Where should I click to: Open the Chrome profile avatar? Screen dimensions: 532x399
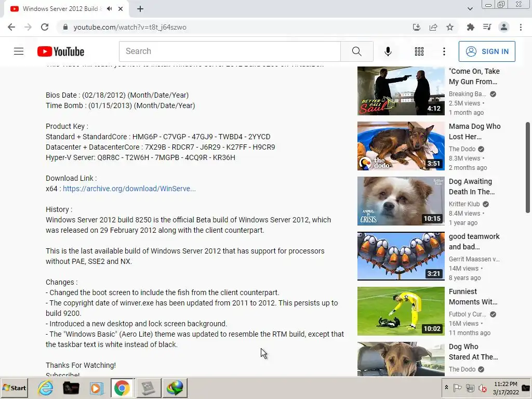(504, 27)
